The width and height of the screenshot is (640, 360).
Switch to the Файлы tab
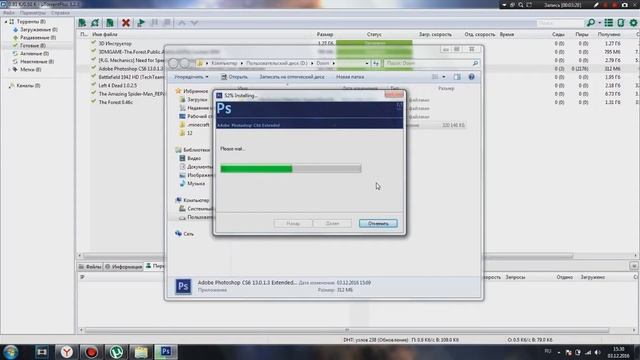(x=90, y=266)
